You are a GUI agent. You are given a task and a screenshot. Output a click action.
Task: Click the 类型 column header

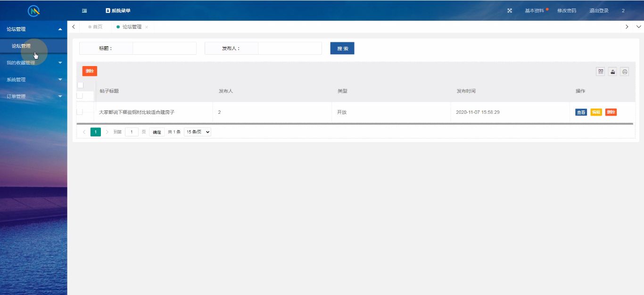click(342, 91)
